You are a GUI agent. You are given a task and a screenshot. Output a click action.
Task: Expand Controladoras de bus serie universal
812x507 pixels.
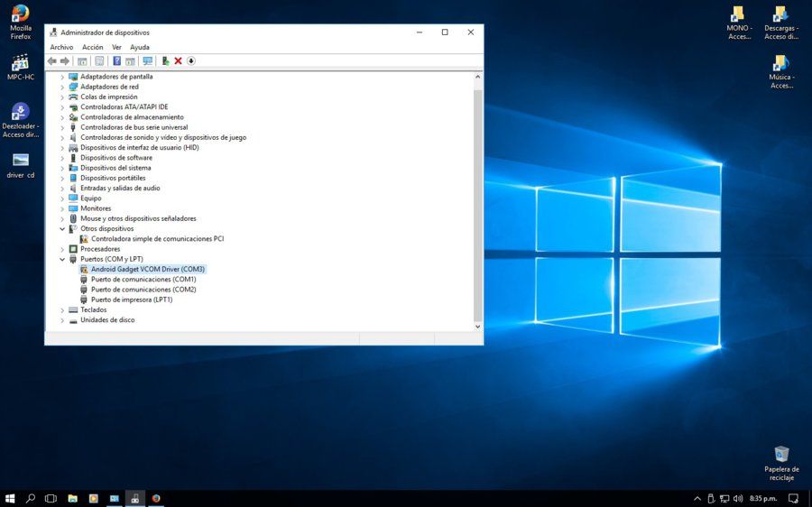[62, 127]
